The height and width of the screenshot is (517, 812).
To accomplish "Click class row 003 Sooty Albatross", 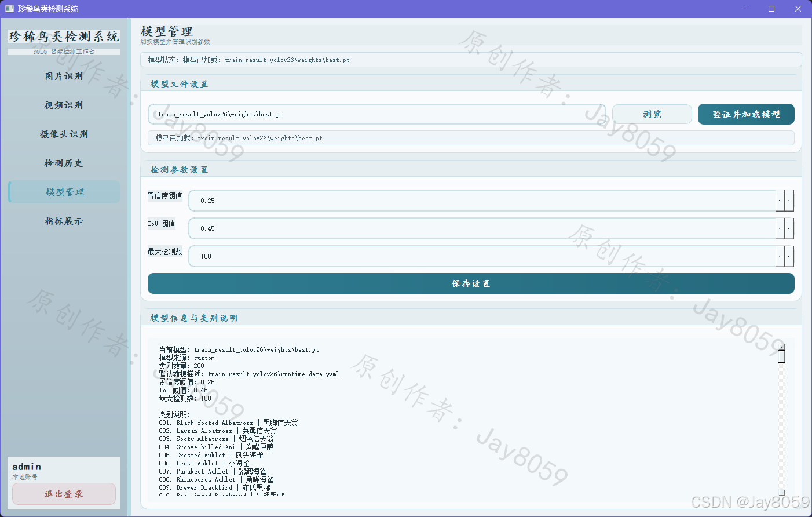I will [216, 439].
